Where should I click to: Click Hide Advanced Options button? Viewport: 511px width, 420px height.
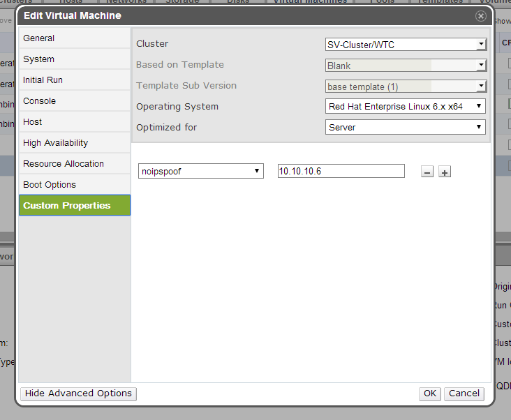pos(78,393)
